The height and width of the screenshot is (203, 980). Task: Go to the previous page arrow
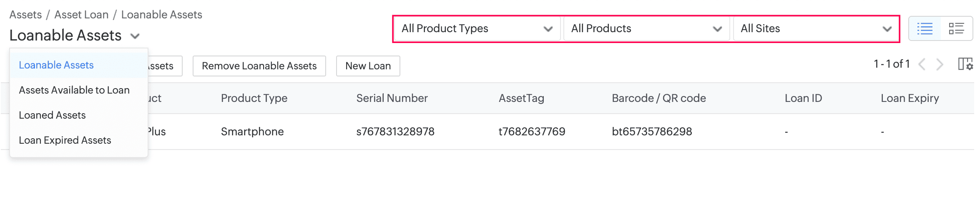coord(922,65)
